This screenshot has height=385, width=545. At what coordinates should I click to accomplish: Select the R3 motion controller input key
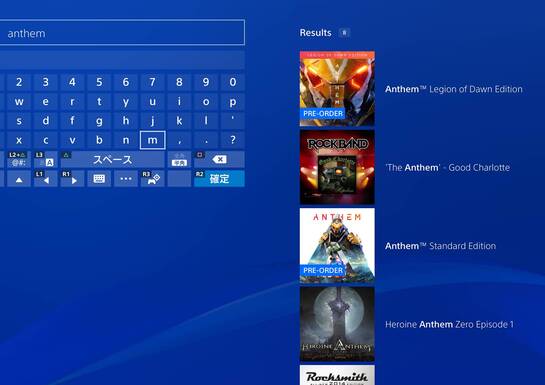[x=153, y=179]
